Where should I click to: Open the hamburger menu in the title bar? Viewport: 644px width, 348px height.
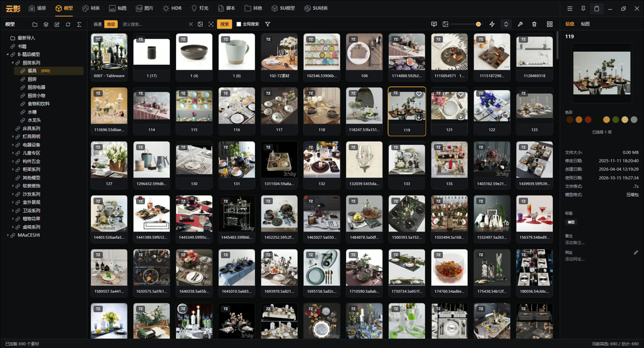click(x=570, y=9)
